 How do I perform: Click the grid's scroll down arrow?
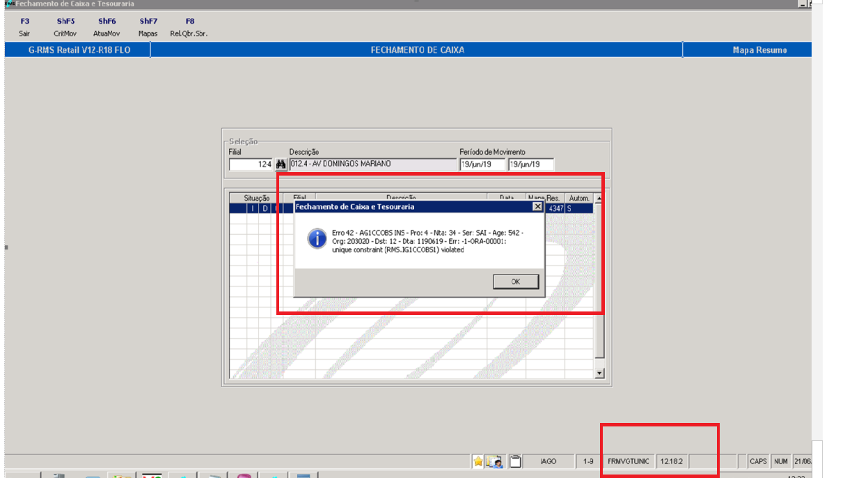coord(600,373)
